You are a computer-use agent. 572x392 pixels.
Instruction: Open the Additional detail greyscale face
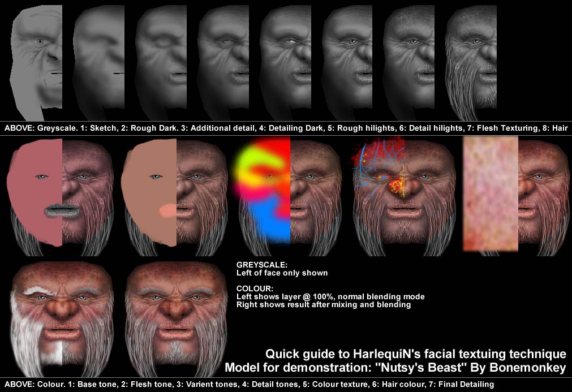coord(161,57)
